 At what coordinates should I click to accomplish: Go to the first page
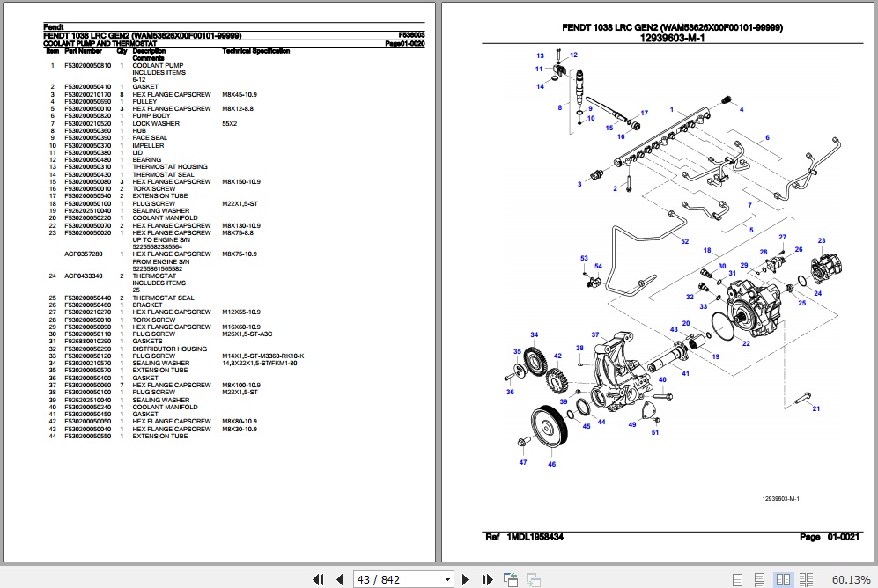(320, 579)
